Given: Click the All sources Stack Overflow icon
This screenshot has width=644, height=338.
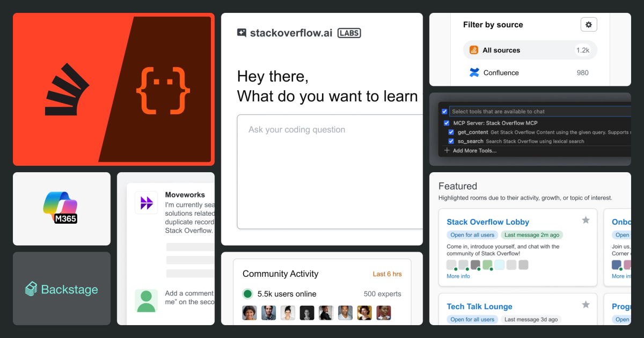Looking at the screenshot, I should [474, 50].
